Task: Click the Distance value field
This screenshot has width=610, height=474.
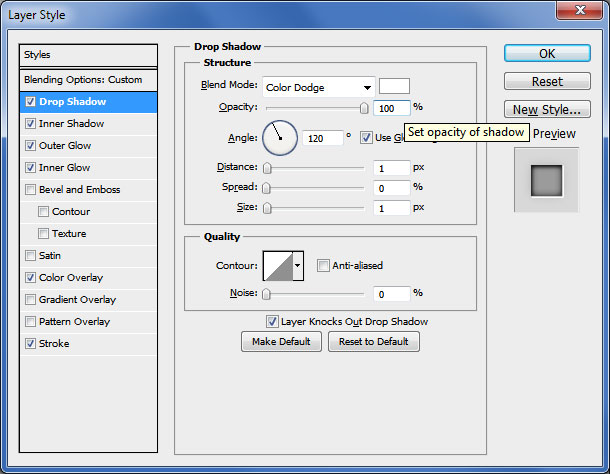Action: click(392, 168)
